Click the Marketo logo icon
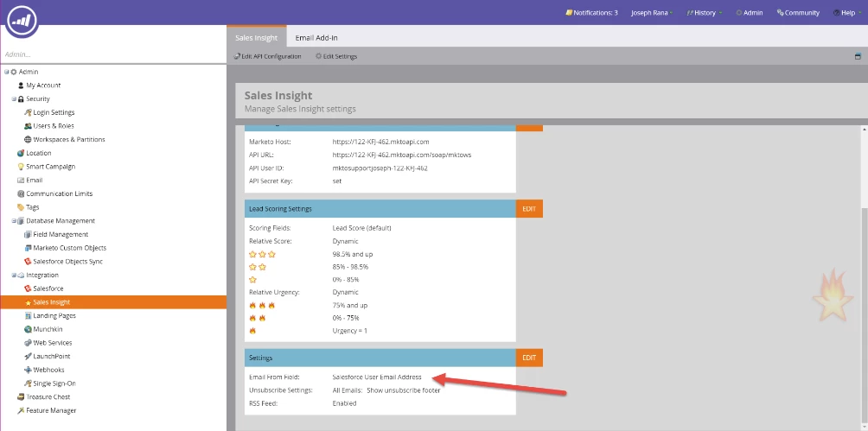This screenshot has height=431, width=868. pyautogui.click(x=22, y=21)
